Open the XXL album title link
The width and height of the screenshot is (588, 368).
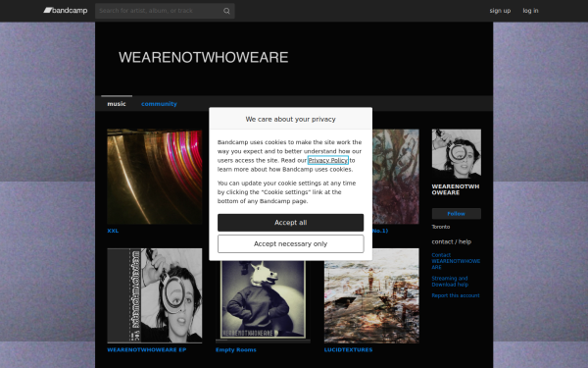[x=113, y=231]
